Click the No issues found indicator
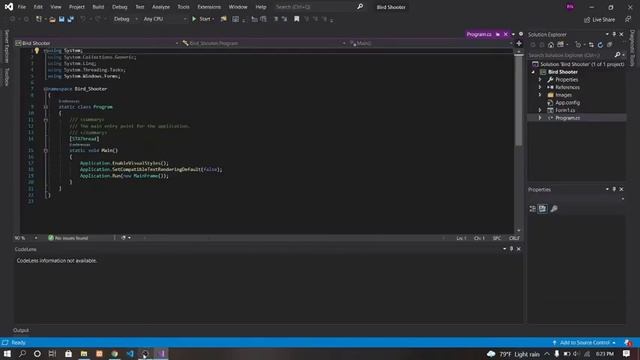This screenshot has width=640, height=360. (x=68, y=238)
